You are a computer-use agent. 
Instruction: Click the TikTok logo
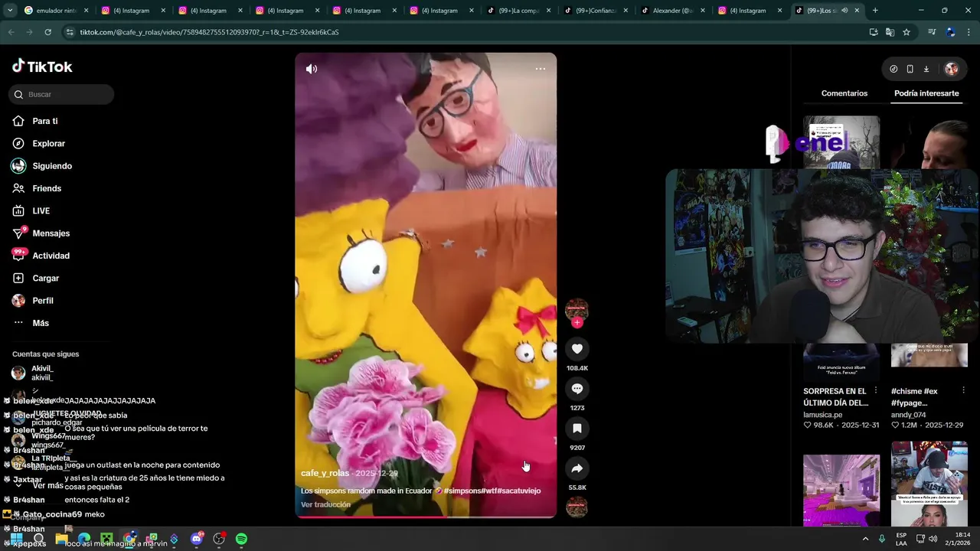point(42,67)
